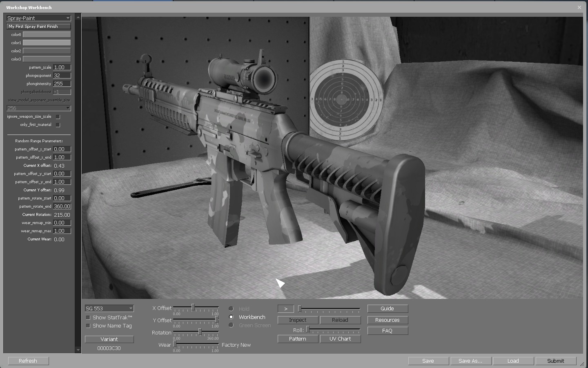Select the Hold radio button

click(x=231, y=309)
